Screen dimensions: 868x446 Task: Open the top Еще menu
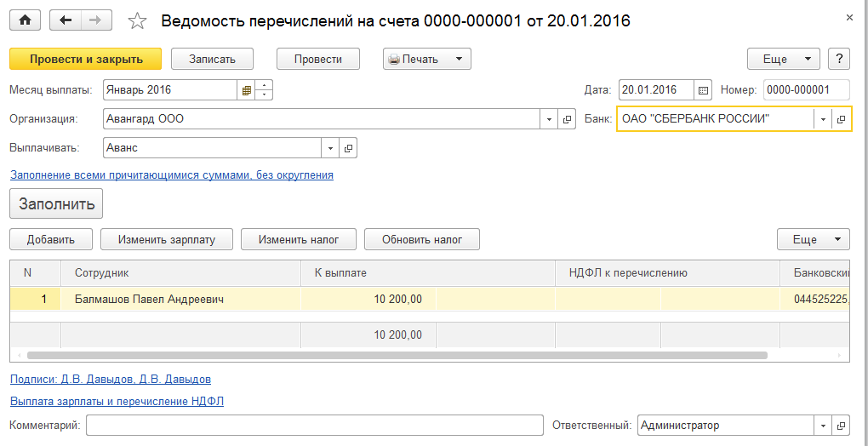click(x=783, y=60)
